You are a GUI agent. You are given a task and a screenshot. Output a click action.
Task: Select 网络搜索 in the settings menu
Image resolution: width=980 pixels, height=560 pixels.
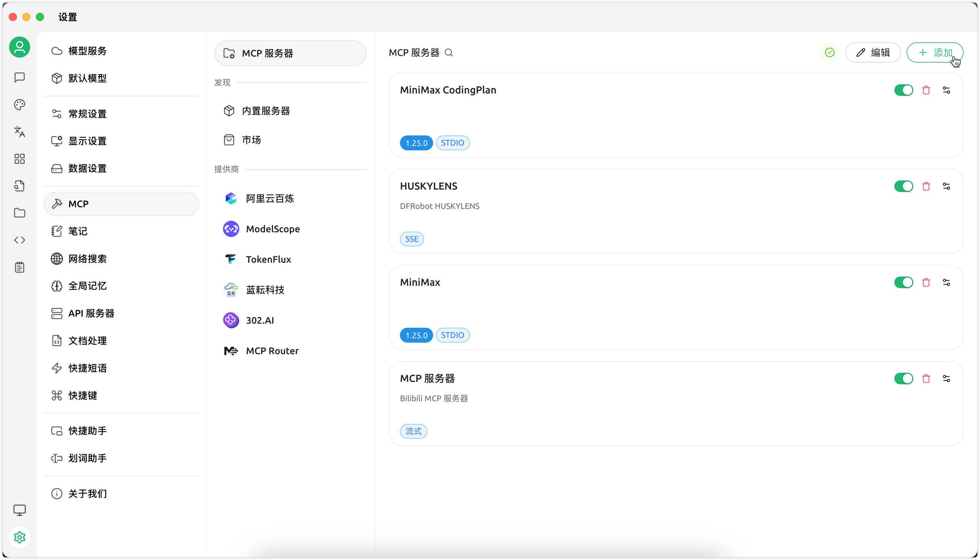[87, 258]
